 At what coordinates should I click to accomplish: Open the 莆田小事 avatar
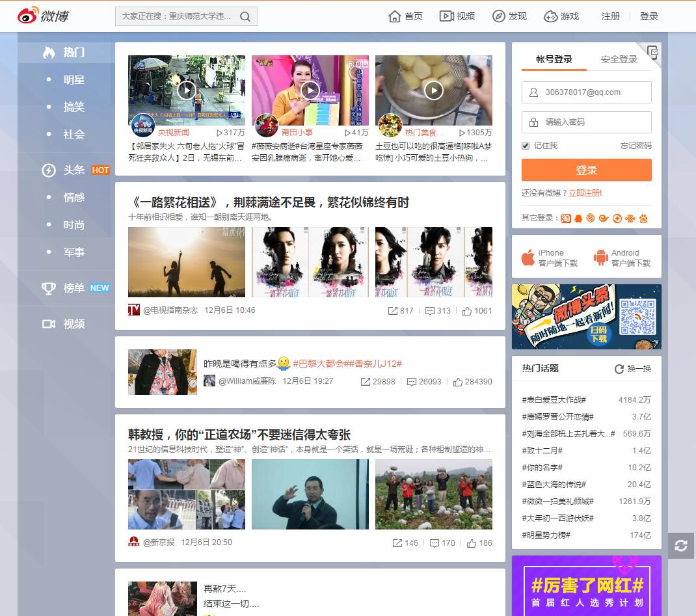click(x=266, y=125)
